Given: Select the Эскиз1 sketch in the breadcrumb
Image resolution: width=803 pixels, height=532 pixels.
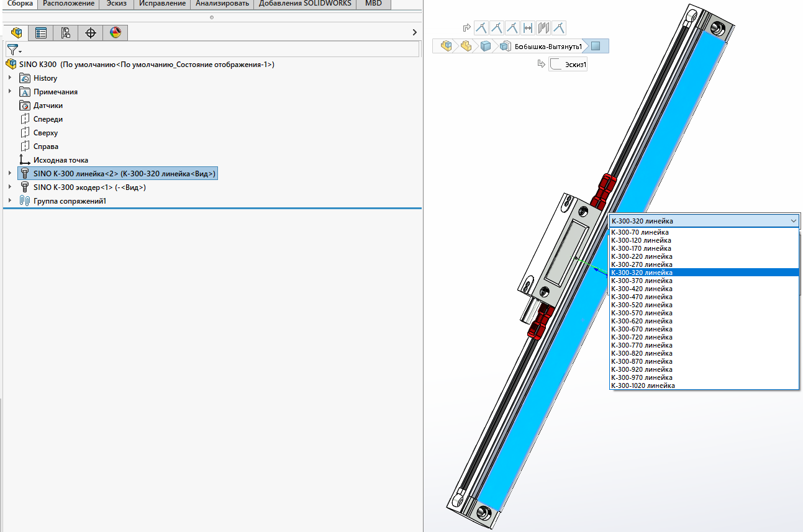Looking at the screenshot, I should [x=568, y=64].
